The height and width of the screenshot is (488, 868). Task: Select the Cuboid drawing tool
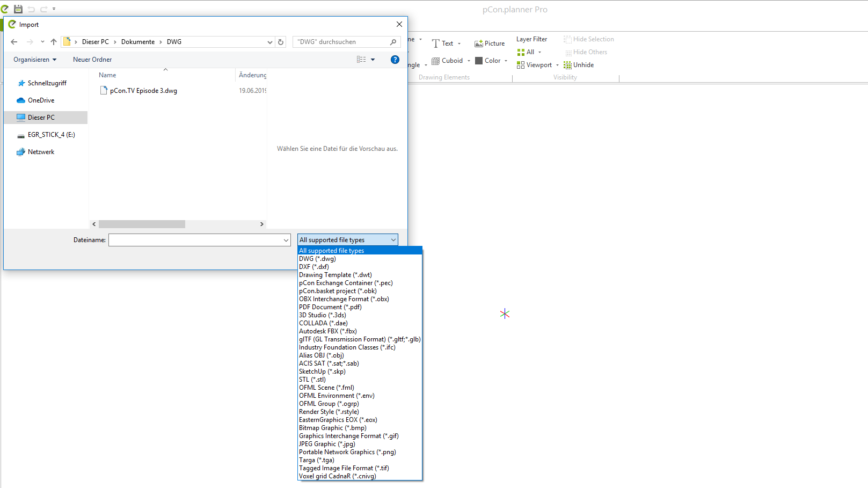[447, 61]
